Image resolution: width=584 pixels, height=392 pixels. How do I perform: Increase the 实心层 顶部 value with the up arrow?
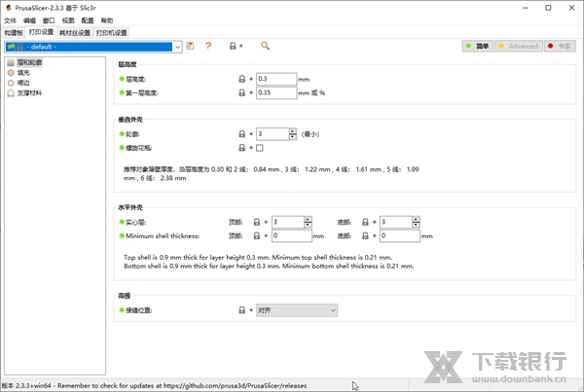tap(308, 219)
